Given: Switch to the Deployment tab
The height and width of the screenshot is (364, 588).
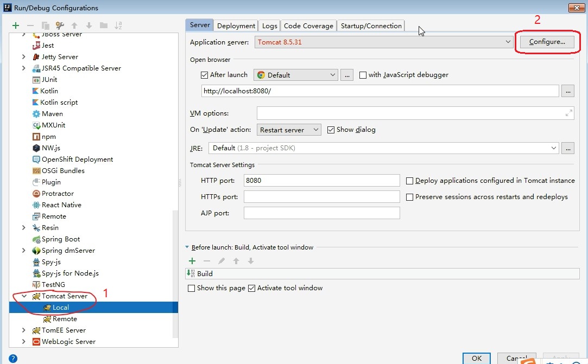Looking at the screenshot, I should pos(236,26).
